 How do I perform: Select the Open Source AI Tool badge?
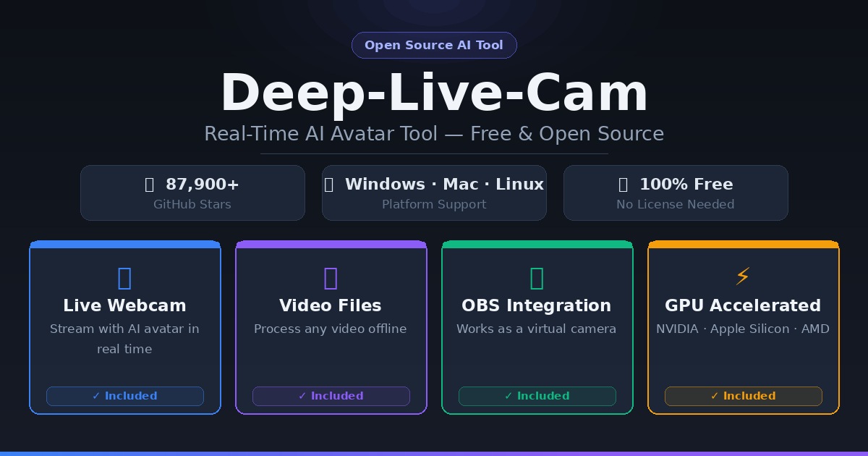point(434,45)
